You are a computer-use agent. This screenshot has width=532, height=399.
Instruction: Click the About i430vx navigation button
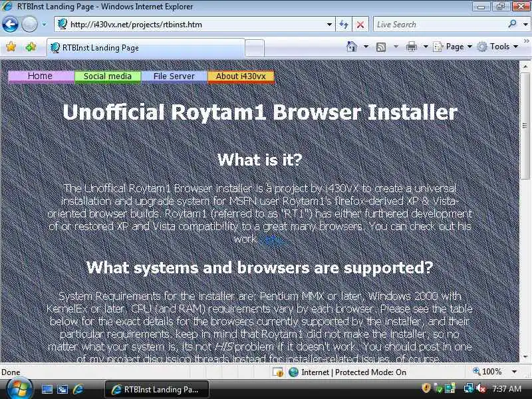point(241,76)
